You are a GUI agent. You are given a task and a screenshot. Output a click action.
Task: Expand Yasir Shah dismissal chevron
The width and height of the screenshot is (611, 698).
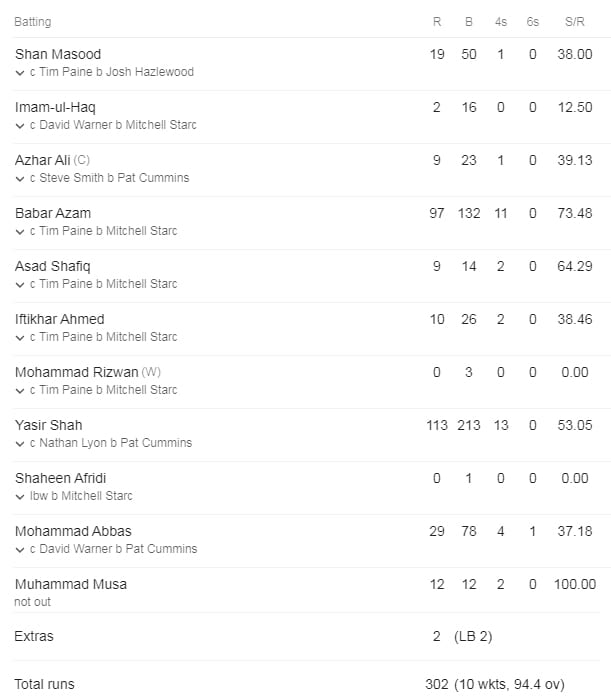click(x=20, y=443)
